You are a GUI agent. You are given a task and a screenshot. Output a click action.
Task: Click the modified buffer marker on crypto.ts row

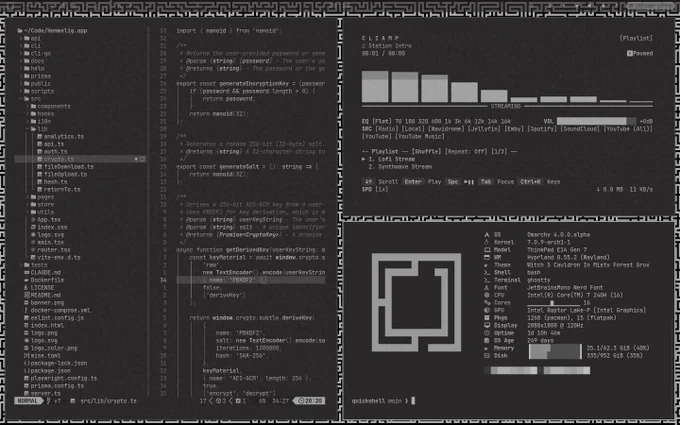click(x=136, y=159)
